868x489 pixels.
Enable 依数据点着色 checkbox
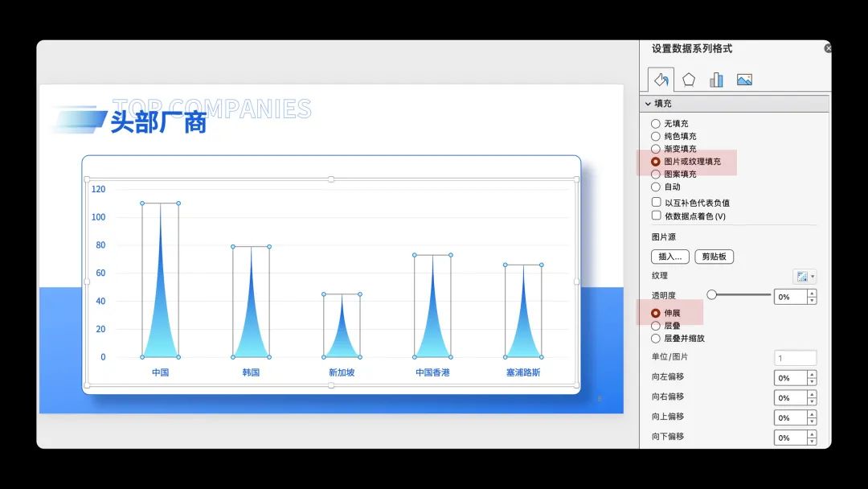click(x=656, y=216)
